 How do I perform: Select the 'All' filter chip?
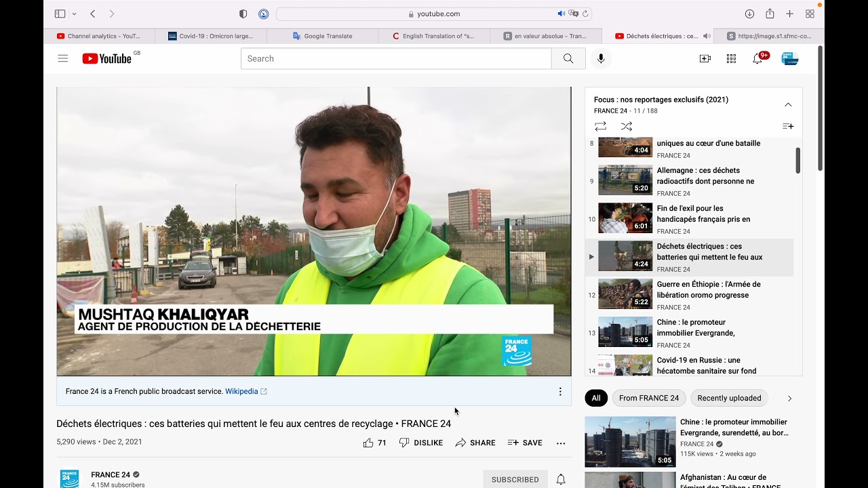click(596, 398)
